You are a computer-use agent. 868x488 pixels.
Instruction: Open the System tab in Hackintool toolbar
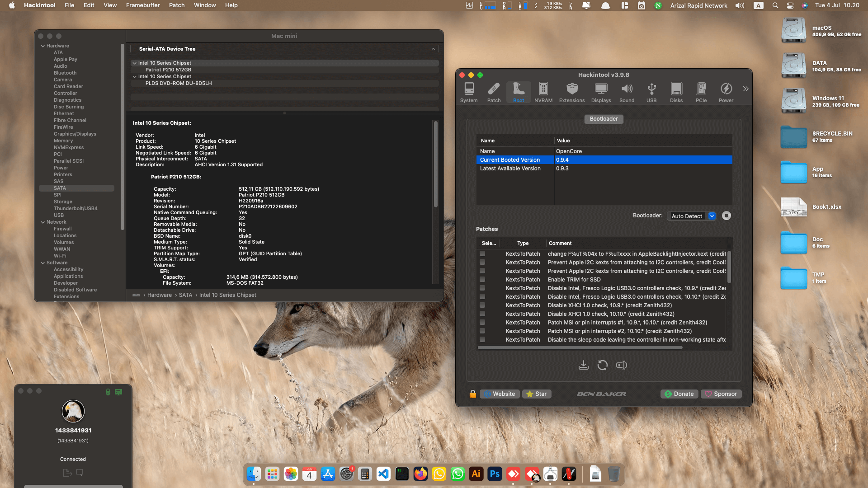pos(469,93)
